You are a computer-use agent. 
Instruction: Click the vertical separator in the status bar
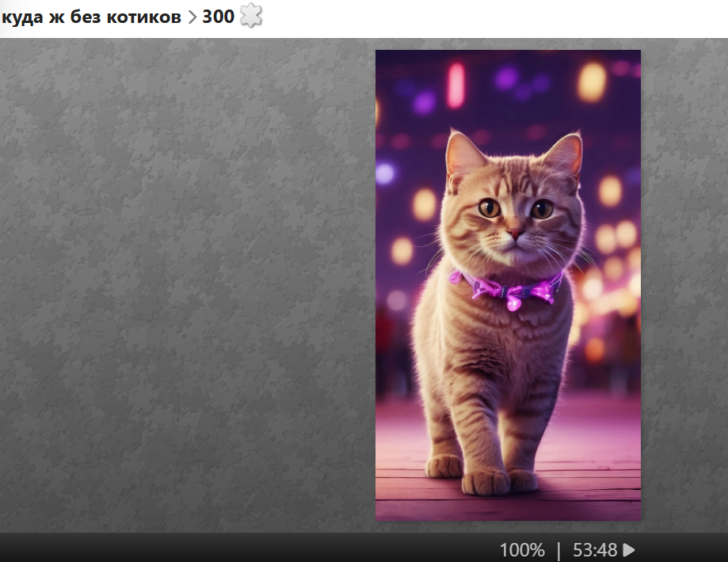(x=558, y=549)
